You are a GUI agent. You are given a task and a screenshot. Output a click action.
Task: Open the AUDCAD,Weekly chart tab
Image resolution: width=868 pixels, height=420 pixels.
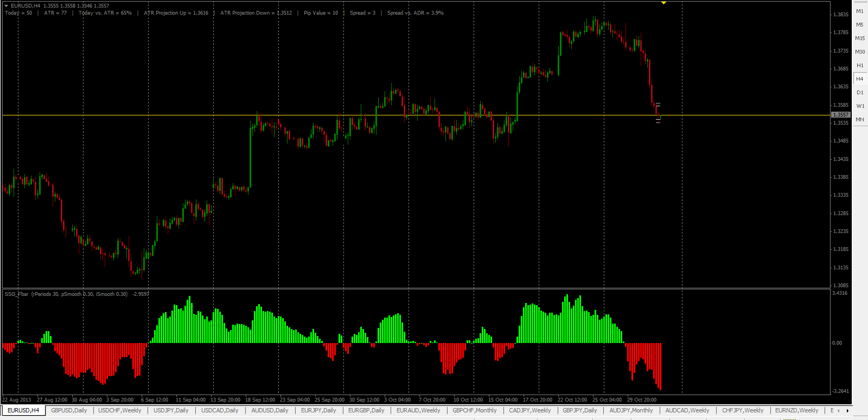(687, 411)
